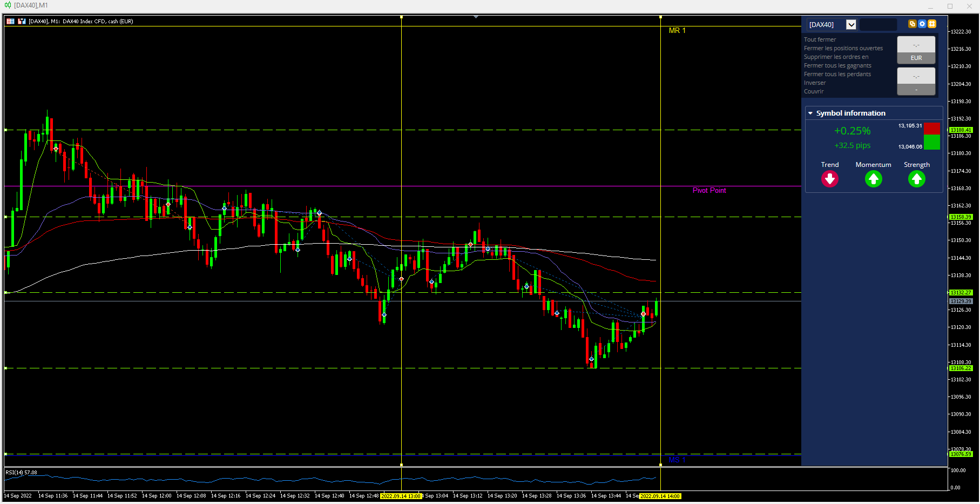Image resolution: width=980 pixels, height=504 pixels.
Task: Click the EUR profit display box
Action: click(x=916, y=50)
